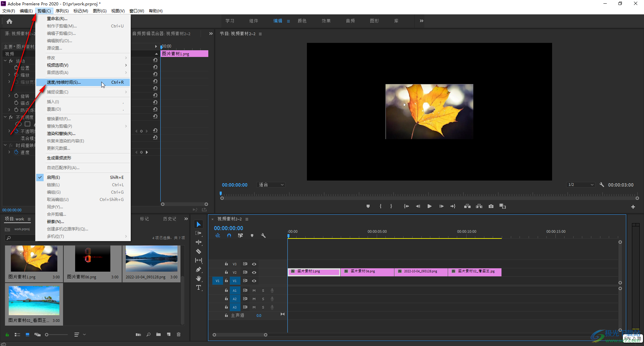
Task: Click the Lift button in program monitor
Action: tap(467, 206)
